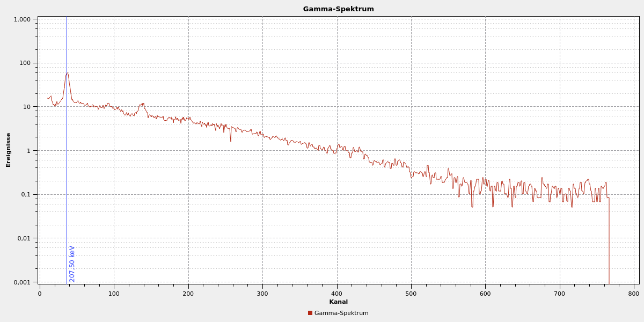Click the Ereignisse y-axis label
The width and height of the screenshot is (644, 322).
9,150
